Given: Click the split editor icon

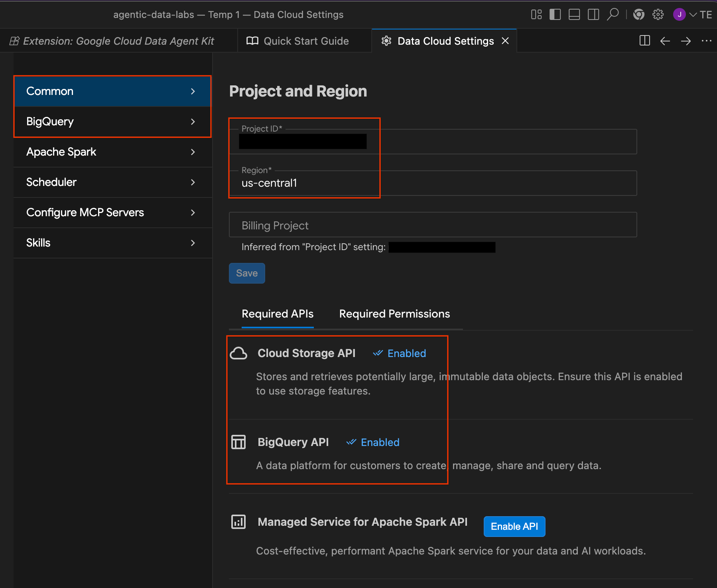Looking at the screenshot, I should tap(645, 41).
